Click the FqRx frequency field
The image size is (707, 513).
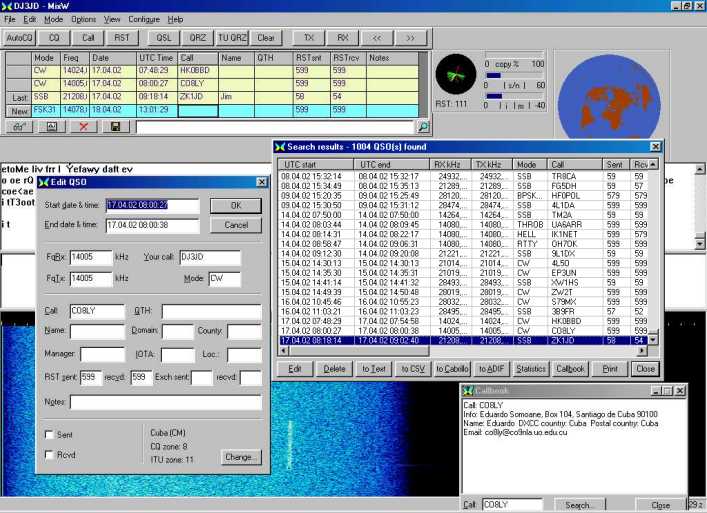pyautogui.click(x=91, y=257)
